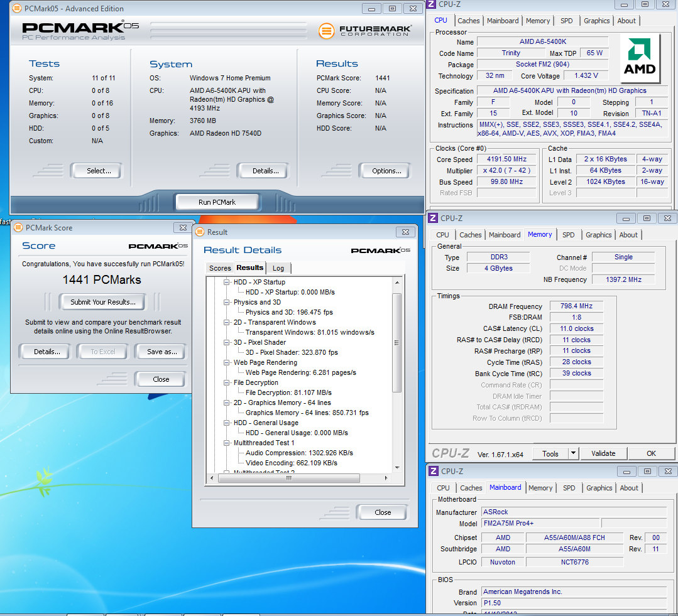The height and width of the screenshot is (616, 678).
Task: Click the DRAM Frequency value 798.4 MHz
Action: (x=576, y=306)
